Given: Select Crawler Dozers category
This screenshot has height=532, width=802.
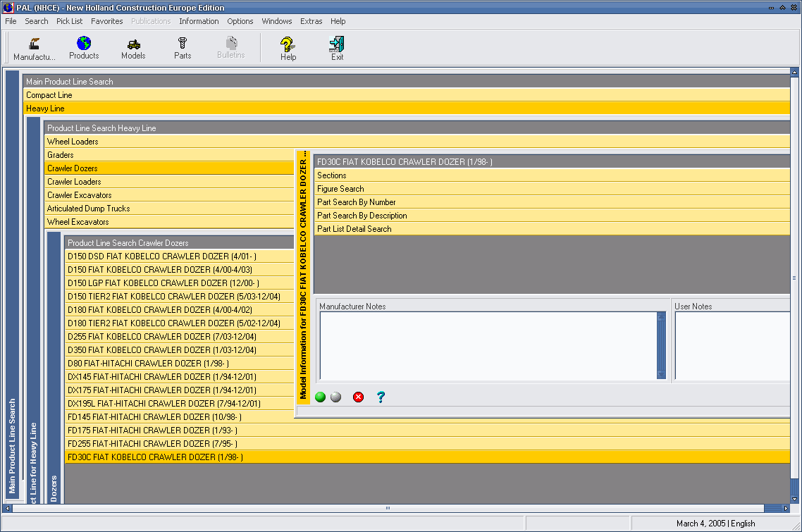Looking at the screenshot, I should [x=169, y=168].
